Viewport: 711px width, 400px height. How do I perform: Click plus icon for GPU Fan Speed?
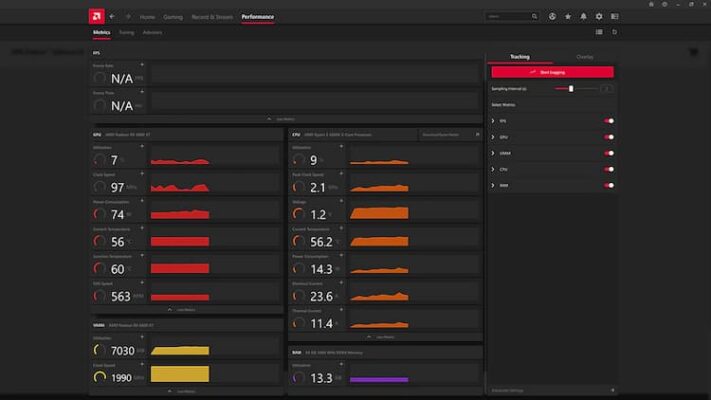pos(142,283)
